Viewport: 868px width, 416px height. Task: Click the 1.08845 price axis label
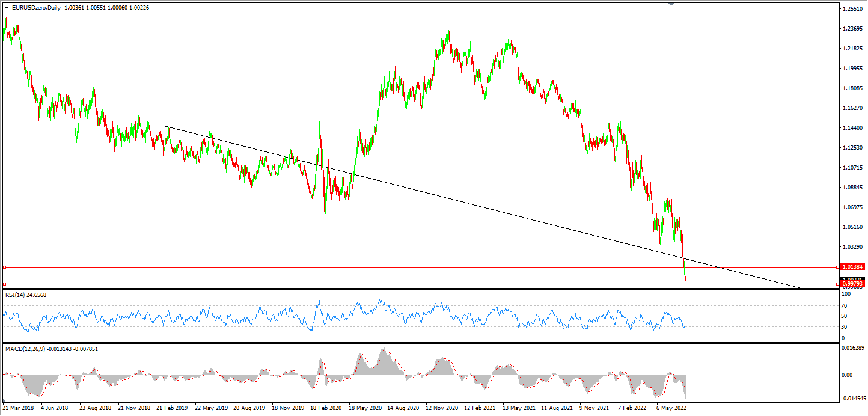pos(853,188)
